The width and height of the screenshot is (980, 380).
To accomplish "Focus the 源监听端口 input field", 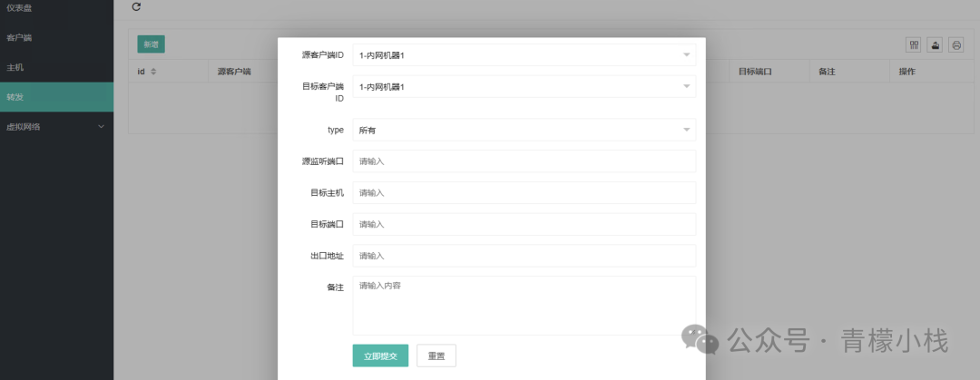I will click(x=524, y=161).
